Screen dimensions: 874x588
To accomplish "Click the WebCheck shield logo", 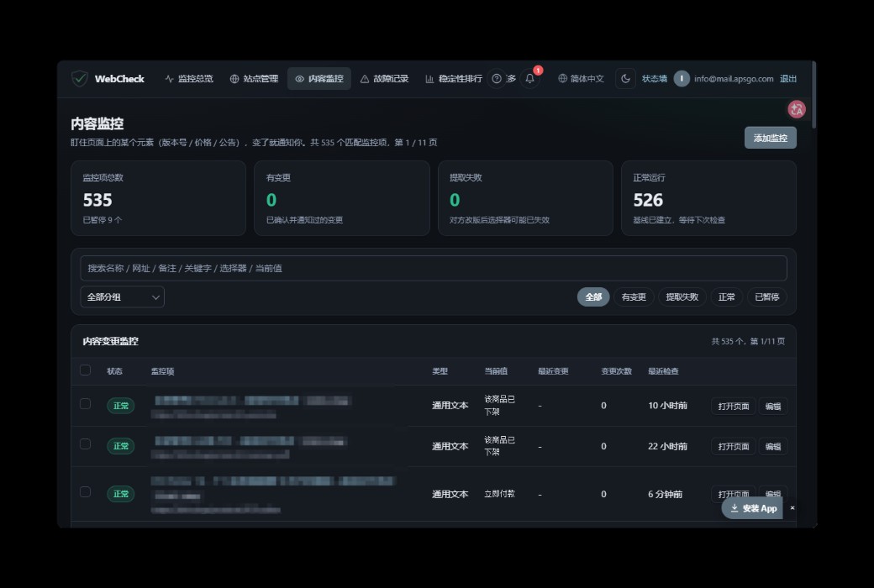I will [80, 79].
